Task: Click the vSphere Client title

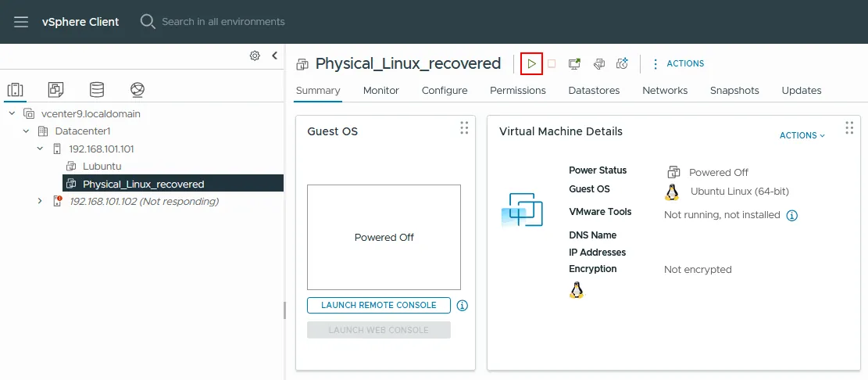Action: 80,22
